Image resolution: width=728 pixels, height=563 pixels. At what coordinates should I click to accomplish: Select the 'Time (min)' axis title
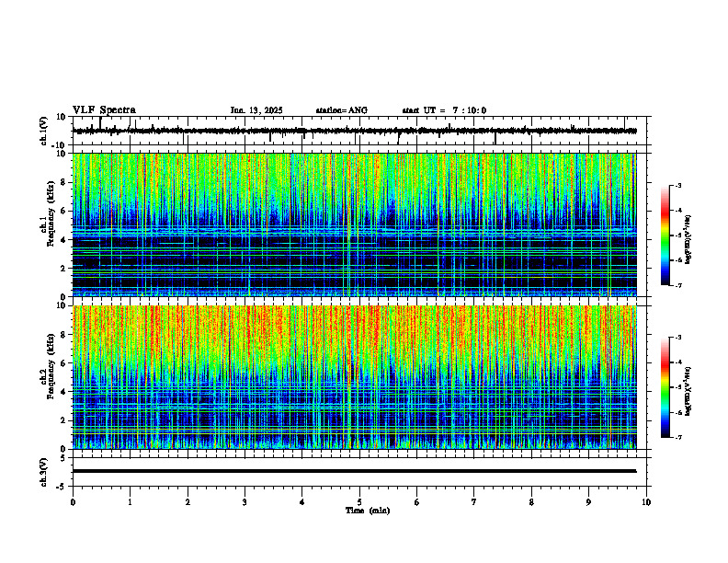(368, 511)
